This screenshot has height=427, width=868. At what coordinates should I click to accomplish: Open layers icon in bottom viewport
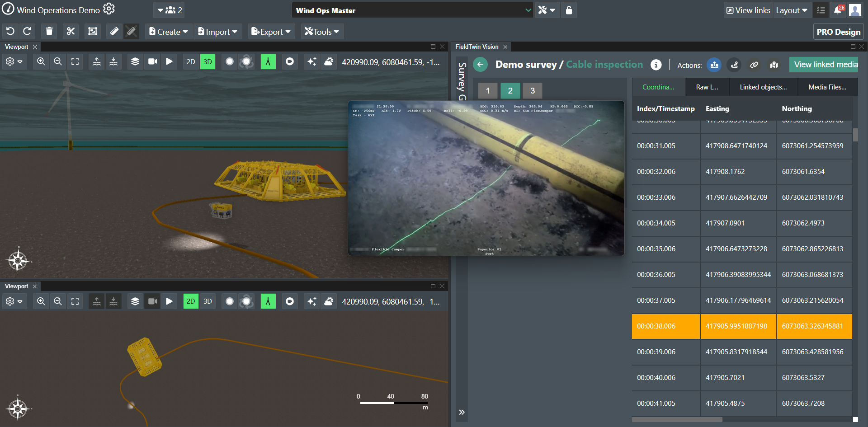[x=135, y=301]
